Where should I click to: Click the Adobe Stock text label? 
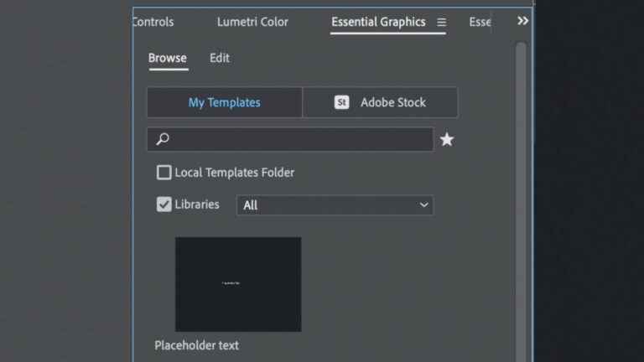tap(393, 102)
